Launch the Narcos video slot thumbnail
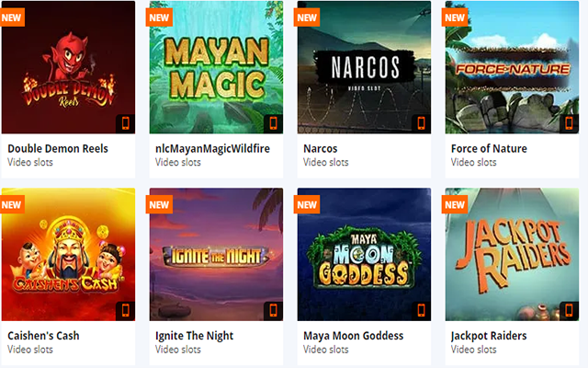Screen dimensions: 588x368 click(364, 67)
